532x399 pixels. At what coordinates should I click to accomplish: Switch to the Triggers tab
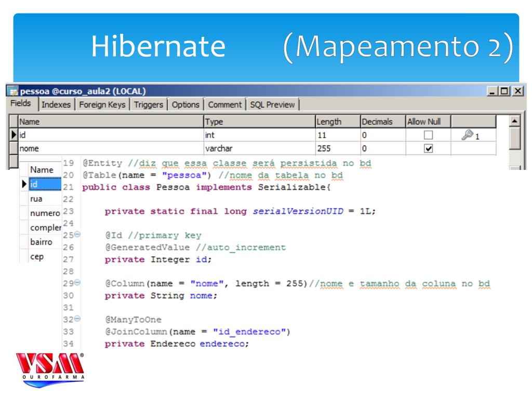point(149,104)
